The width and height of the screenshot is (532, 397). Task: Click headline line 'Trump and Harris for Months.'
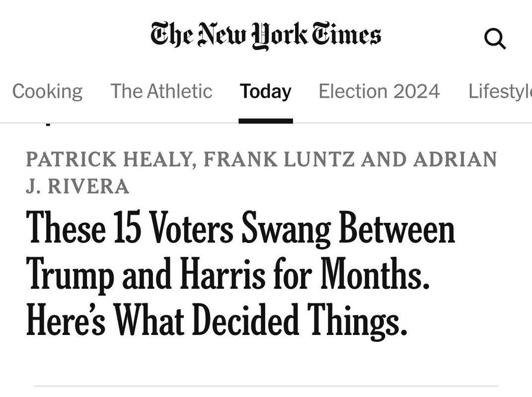[228, 274]
